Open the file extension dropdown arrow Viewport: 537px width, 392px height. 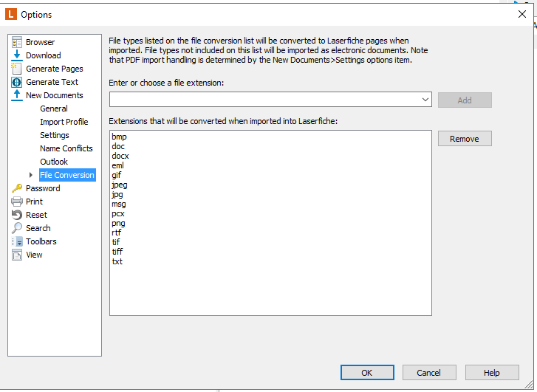(x=425, y=100)
